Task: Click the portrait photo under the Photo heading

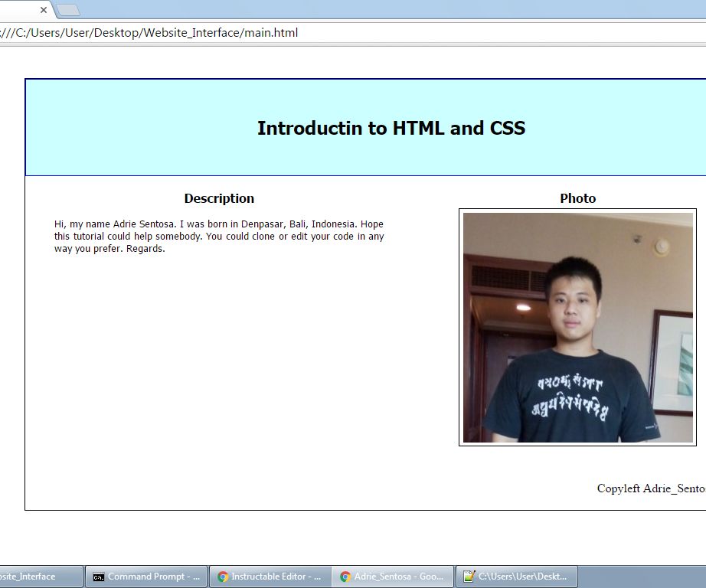Action: click(577, 327)
